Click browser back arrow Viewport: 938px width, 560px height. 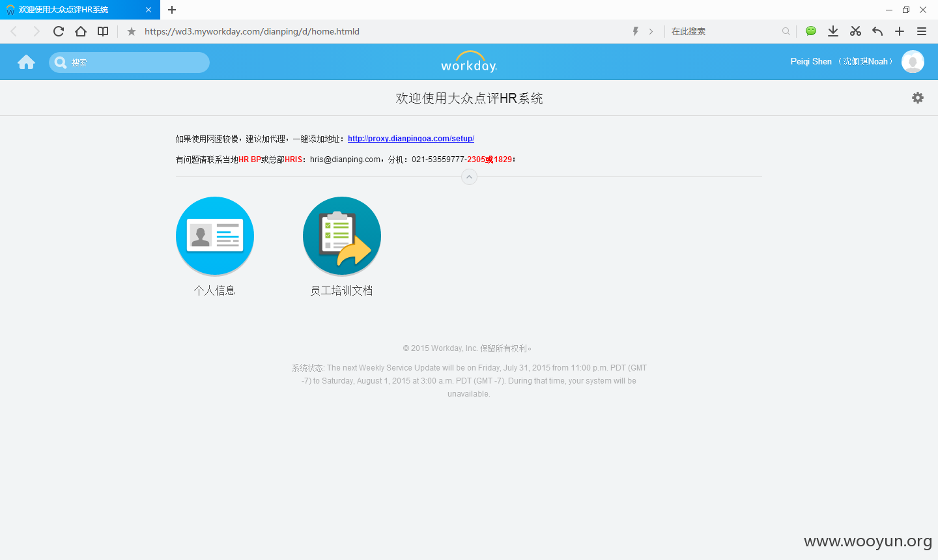click(x=14, y=31)
